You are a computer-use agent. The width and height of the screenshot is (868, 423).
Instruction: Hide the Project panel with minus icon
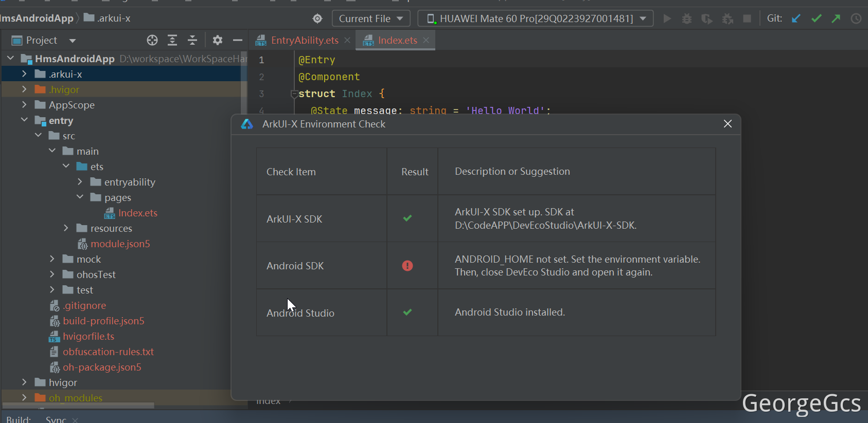point(237,40)
